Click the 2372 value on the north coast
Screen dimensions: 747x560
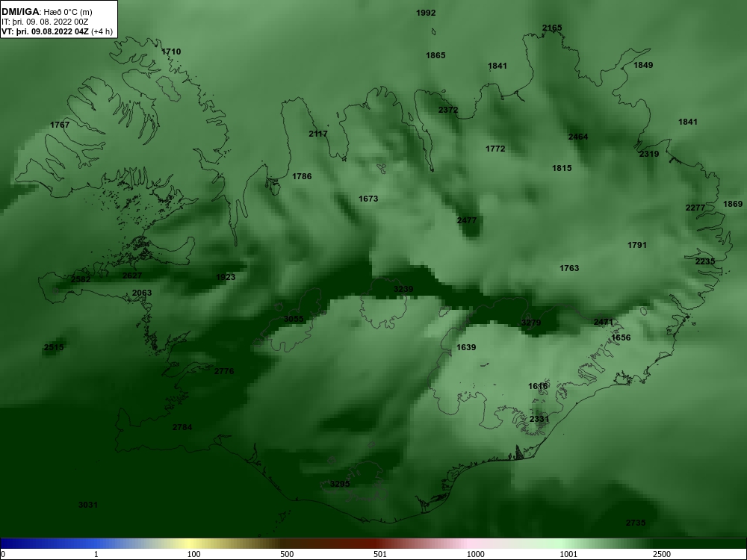(447, 110)
